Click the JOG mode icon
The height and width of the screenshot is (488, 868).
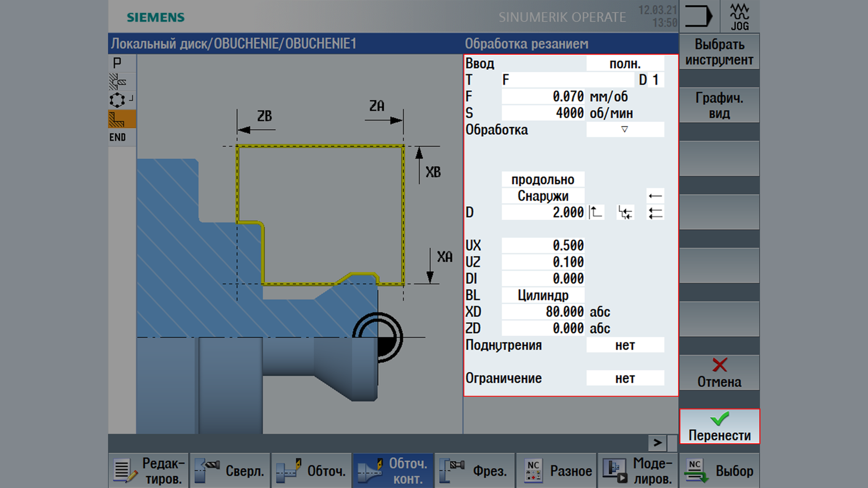(x=740, y=17)
